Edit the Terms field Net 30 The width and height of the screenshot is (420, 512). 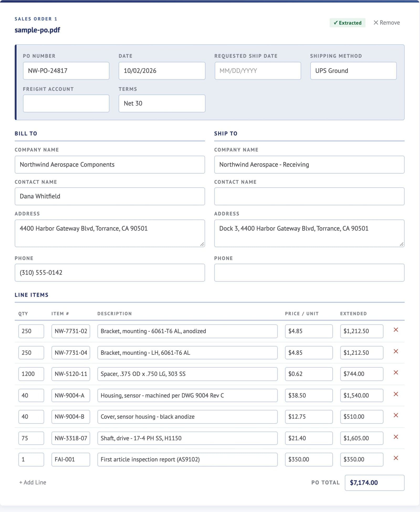[162, 103]
